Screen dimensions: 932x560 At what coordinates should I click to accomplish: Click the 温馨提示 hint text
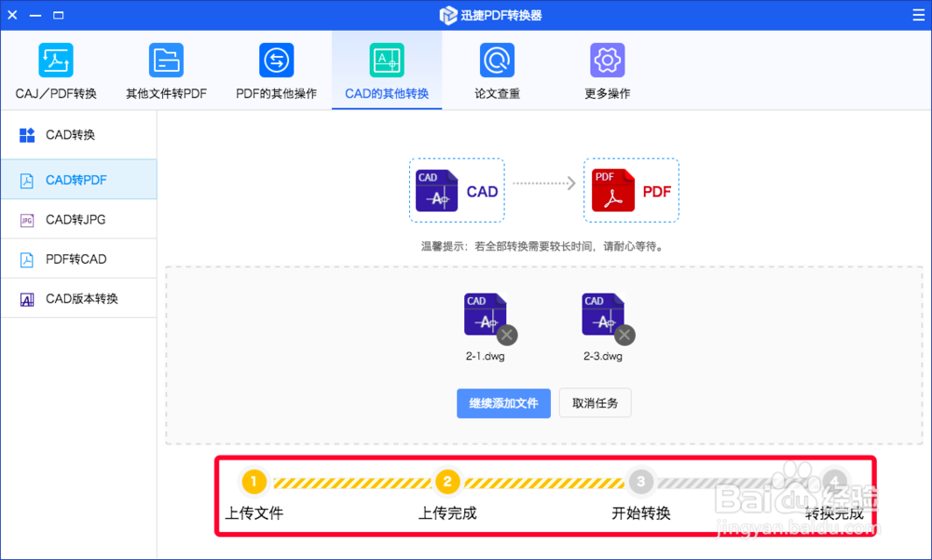[543, 246]
